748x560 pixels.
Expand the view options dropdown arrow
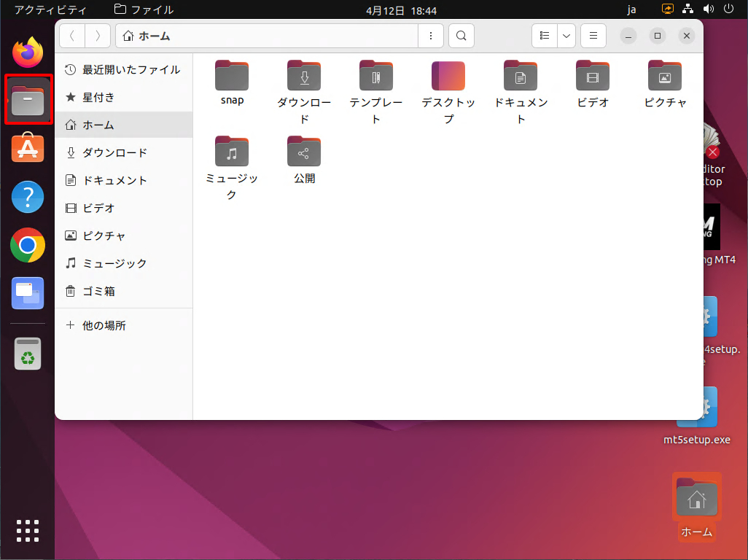pos(566,35)
